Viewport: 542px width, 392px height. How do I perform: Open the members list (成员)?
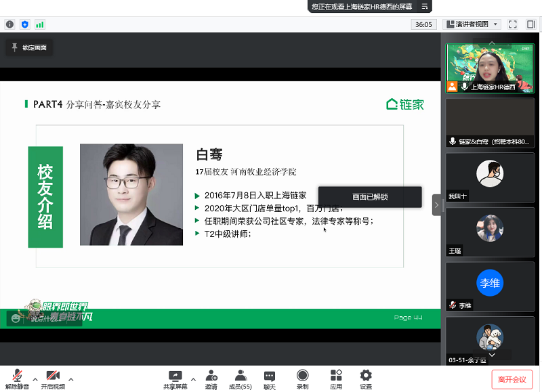[239, 376]
